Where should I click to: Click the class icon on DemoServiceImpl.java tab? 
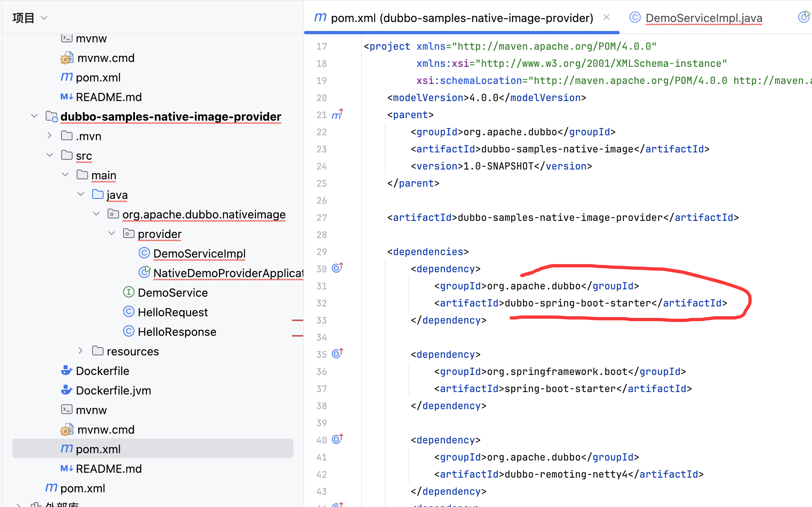pyautogui.click(x=635, y=17)
